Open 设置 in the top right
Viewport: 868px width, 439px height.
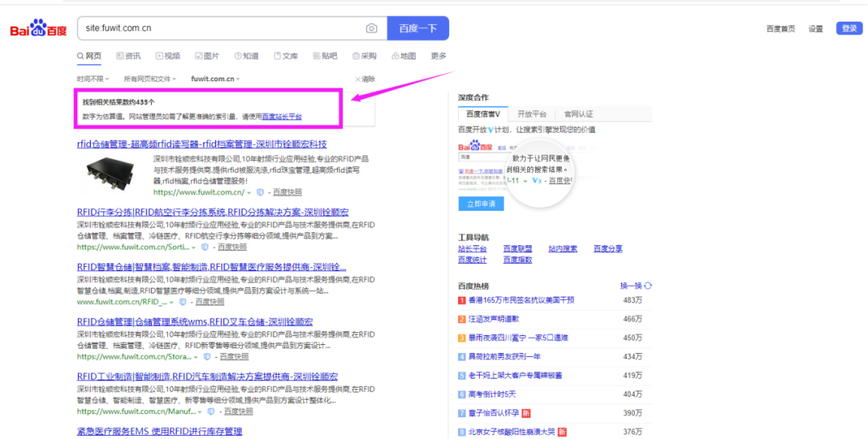(x=816, y=29)
